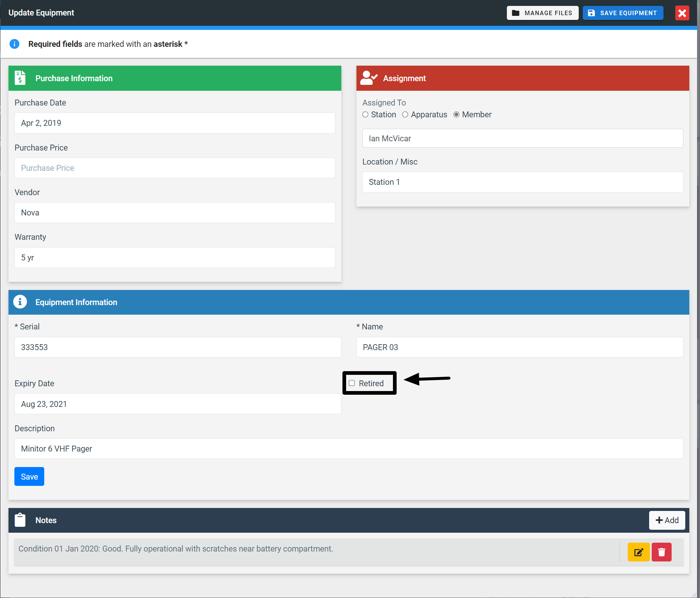Open the Ian McVicar member selector

tap(522, 138)
